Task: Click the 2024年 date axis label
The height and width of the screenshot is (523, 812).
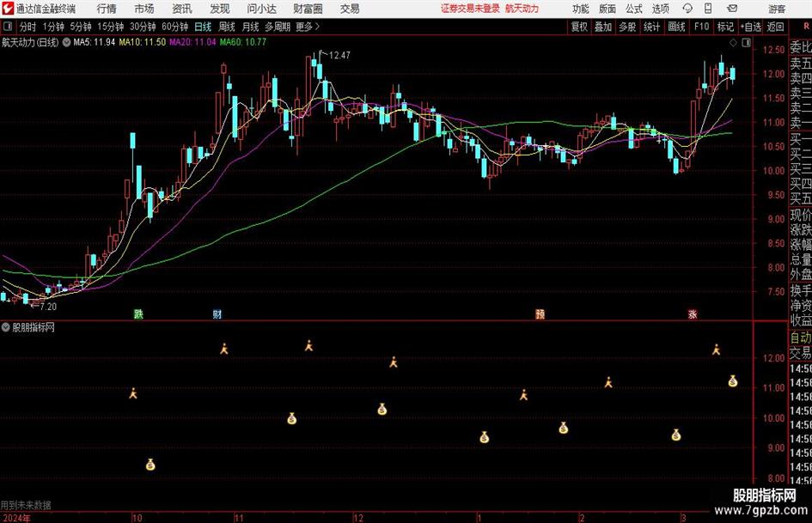Action: point(16,518)
